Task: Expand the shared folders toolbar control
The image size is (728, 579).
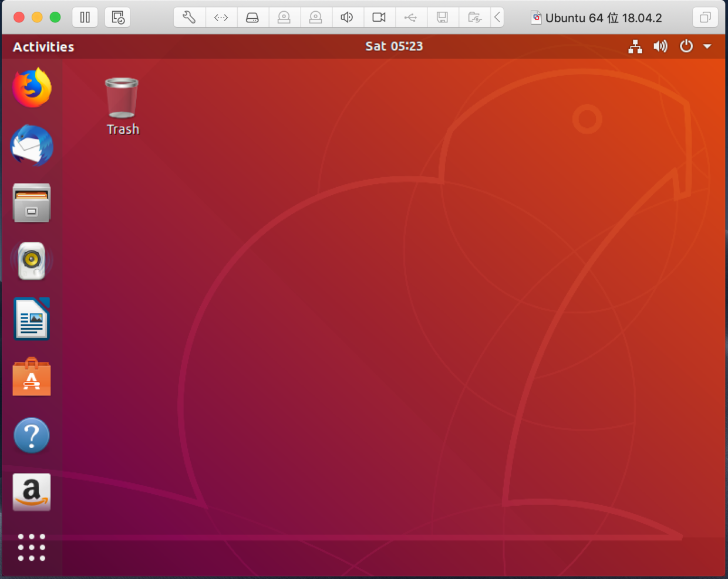Action: (x=474, y=18)
